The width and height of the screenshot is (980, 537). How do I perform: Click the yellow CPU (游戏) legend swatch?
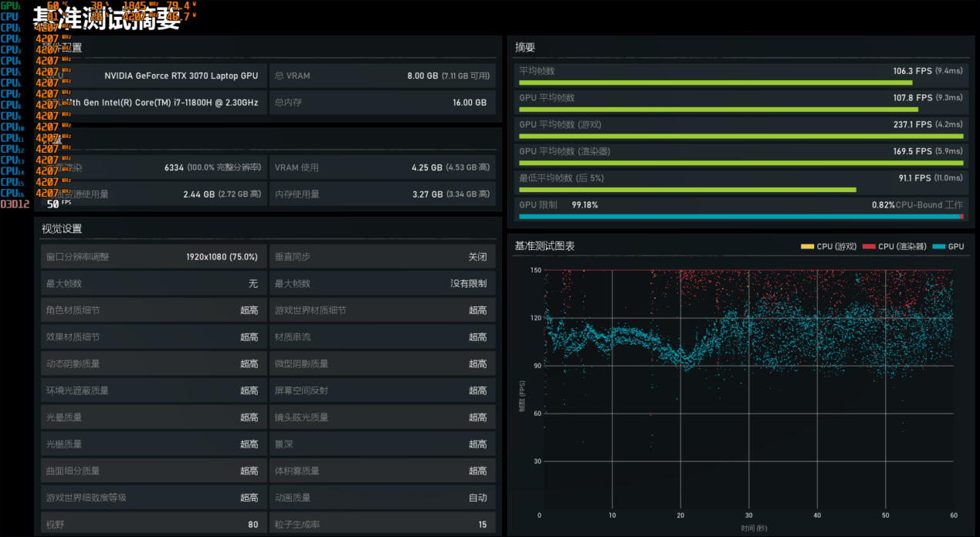click(807, 247)
